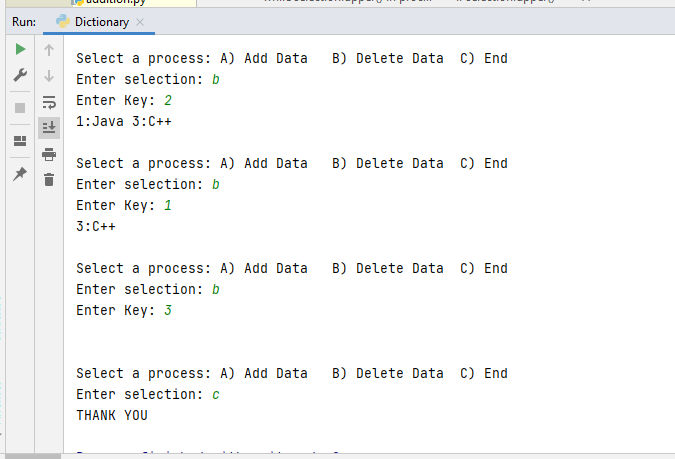Screen dimensions: 675x459
Task: Select the Dictionary run tab
Action: coord(99,22)
